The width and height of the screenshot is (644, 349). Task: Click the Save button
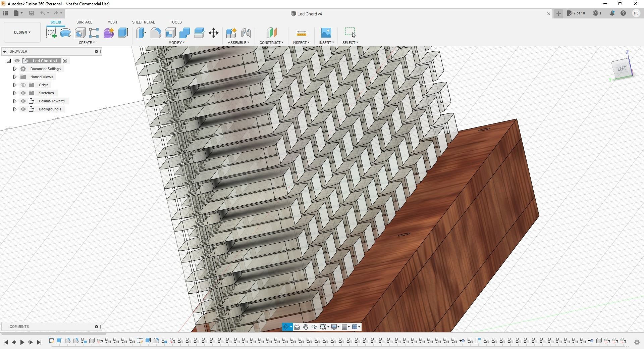32,13
